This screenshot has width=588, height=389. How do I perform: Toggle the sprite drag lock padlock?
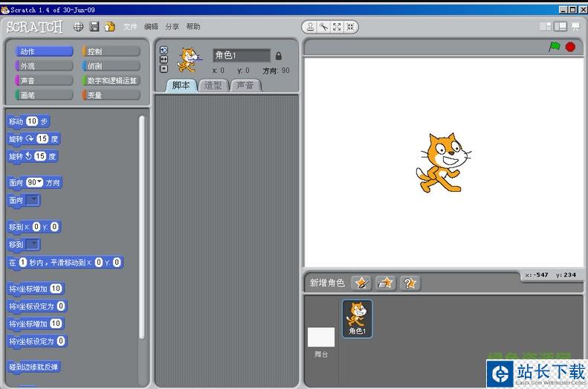pos(279,56)
